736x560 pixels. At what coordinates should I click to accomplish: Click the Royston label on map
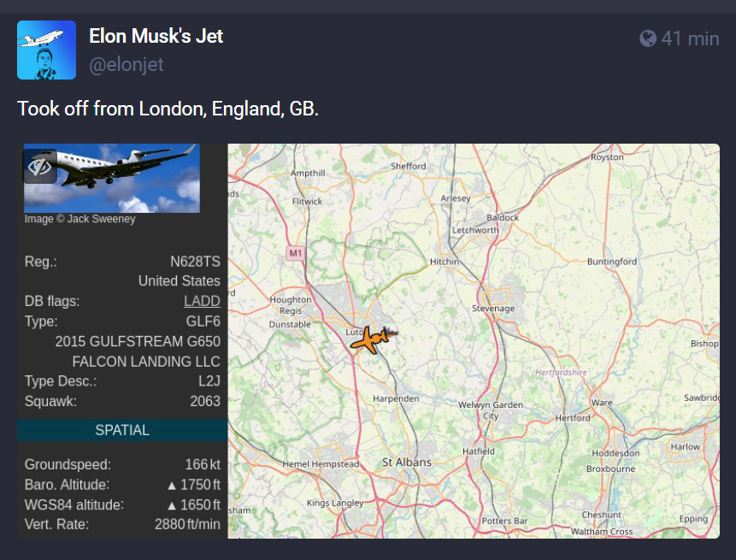pyautogui.click(x=607, y=156)
